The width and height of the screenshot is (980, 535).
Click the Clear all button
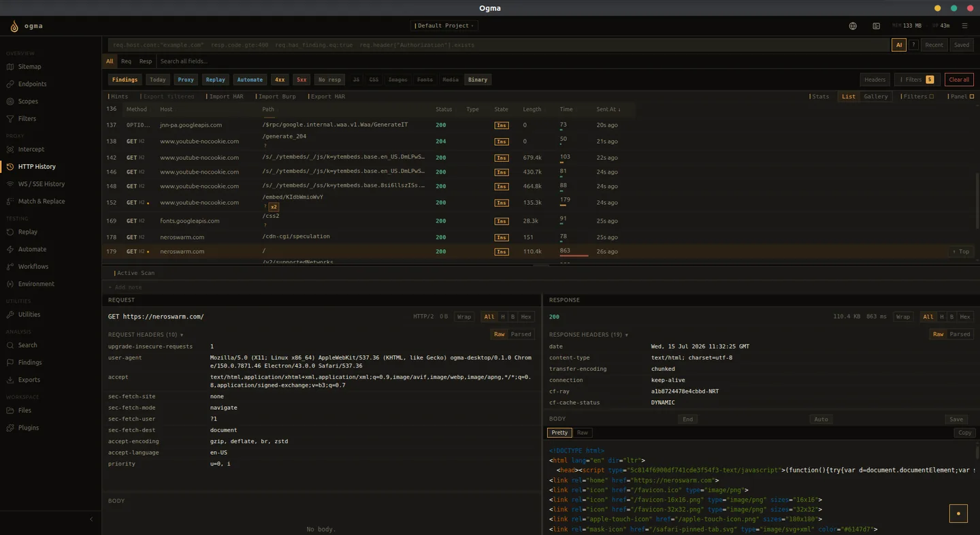click(x=959, y=80)
